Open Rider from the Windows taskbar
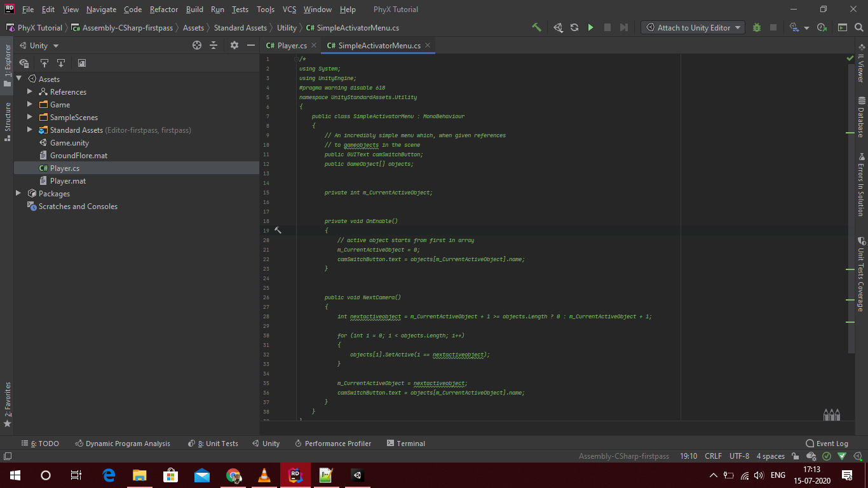The width and height of the screenshot is (868, 488). (x=294, y=475)
